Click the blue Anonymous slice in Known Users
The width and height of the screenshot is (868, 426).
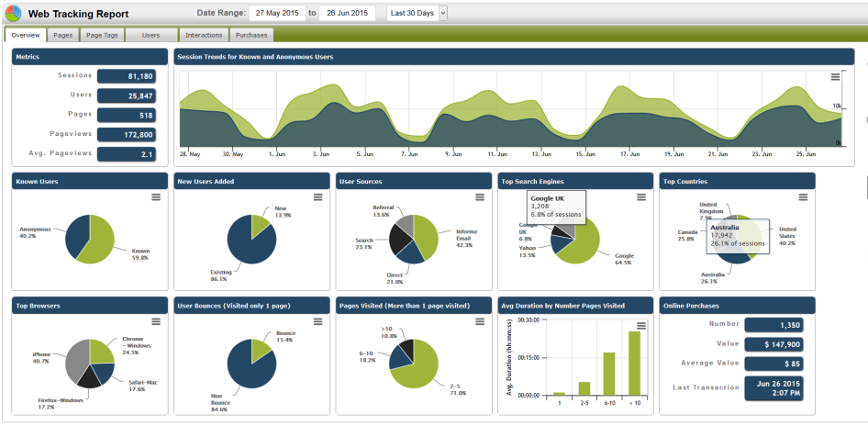click(x=76, y=235)
